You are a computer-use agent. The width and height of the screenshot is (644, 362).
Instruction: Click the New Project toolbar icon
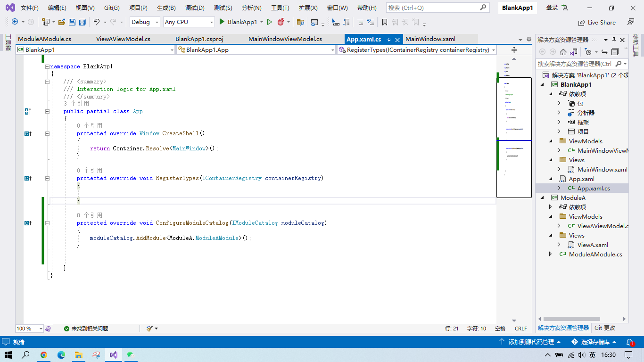tap(46, 22)
